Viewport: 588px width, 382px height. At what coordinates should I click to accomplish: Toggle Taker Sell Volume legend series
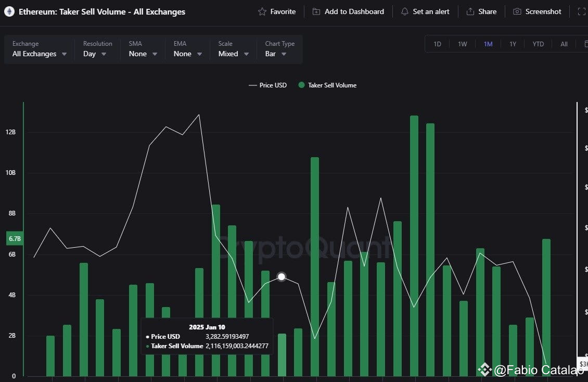327,85
